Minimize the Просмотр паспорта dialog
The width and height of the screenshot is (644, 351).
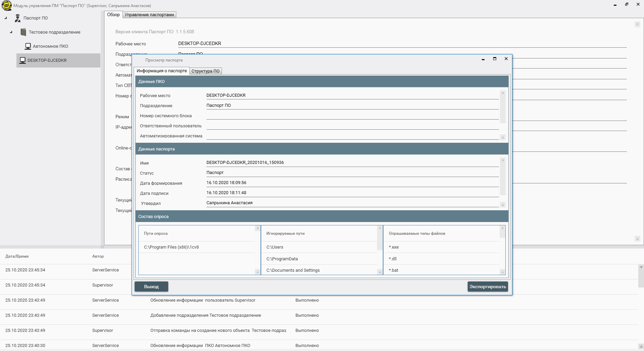483,59
